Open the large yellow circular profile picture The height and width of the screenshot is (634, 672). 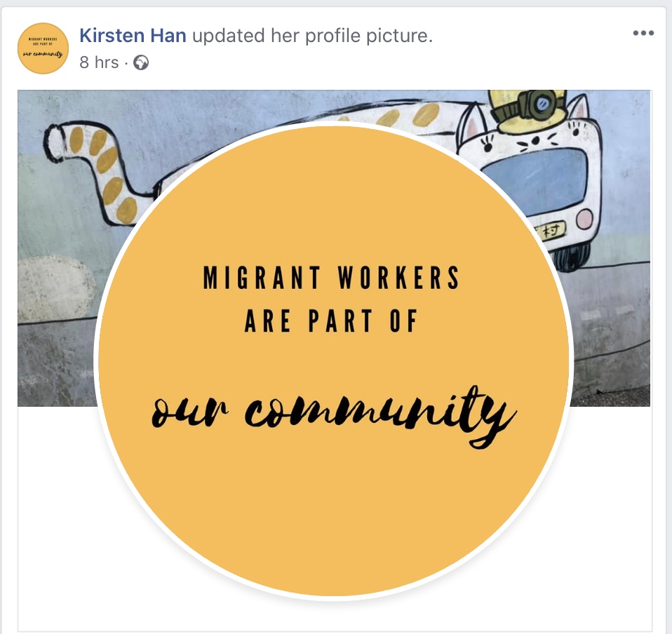(x=333, y=361)
